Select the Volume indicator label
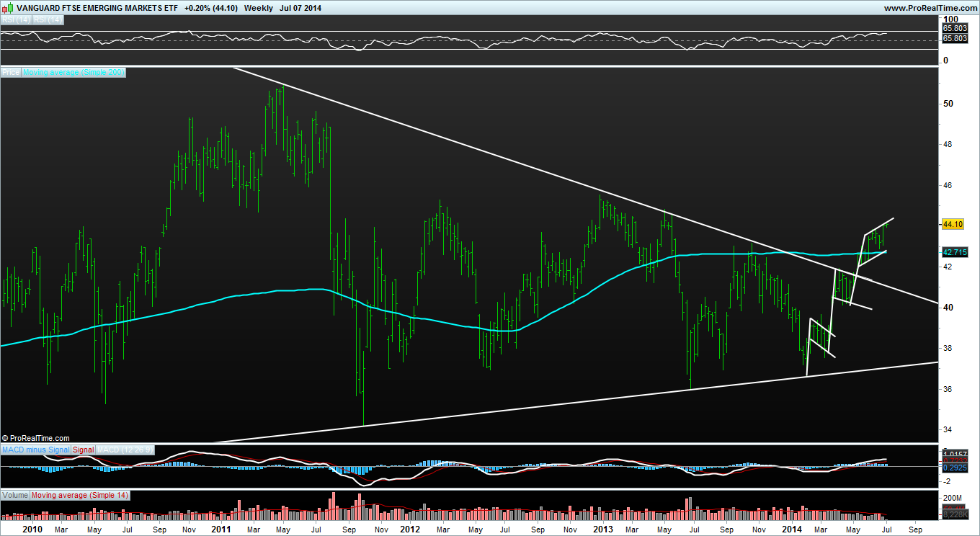This screenshot has height=536, width=980. tap(15, 496)
